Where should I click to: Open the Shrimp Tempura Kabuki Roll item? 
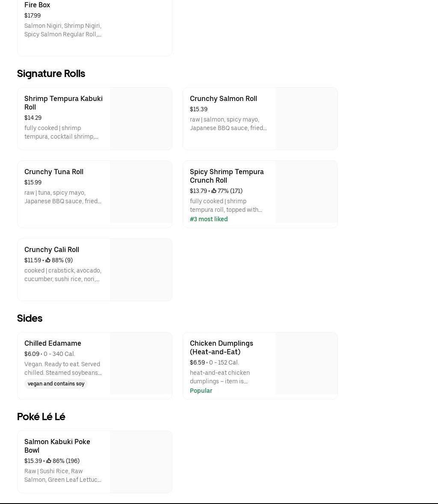click(63, 103)
